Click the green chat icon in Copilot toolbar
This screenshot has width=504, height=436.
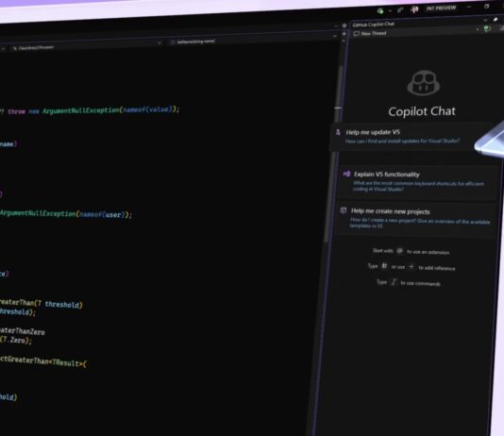(487, 29)
